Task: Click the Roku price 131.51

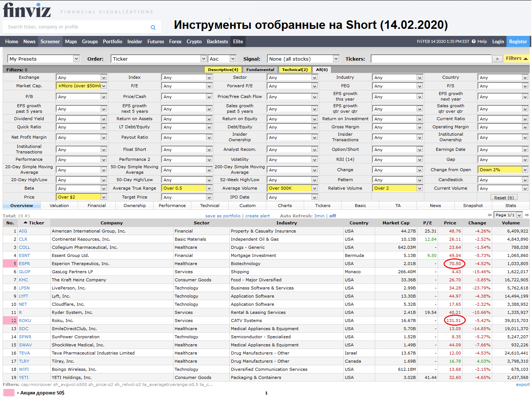Action: pyautogui.click(x=454, y=321)
